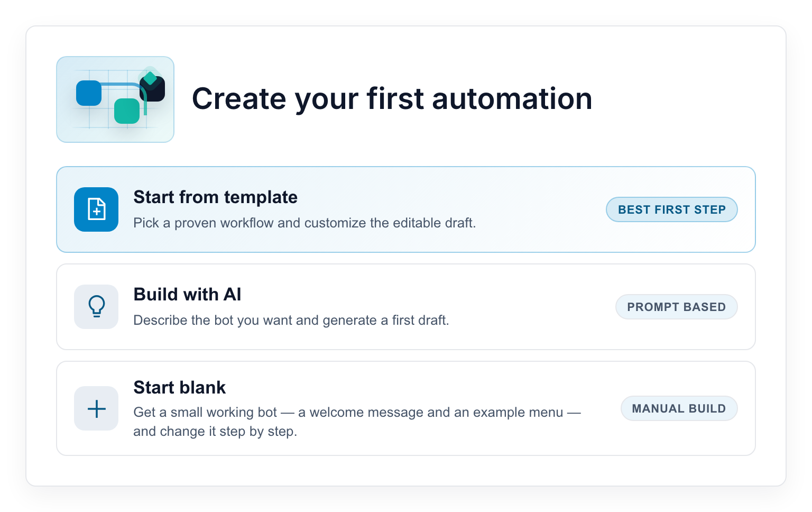
Task: Click the MANUAL BUILD badge
Action: (679, 408)
